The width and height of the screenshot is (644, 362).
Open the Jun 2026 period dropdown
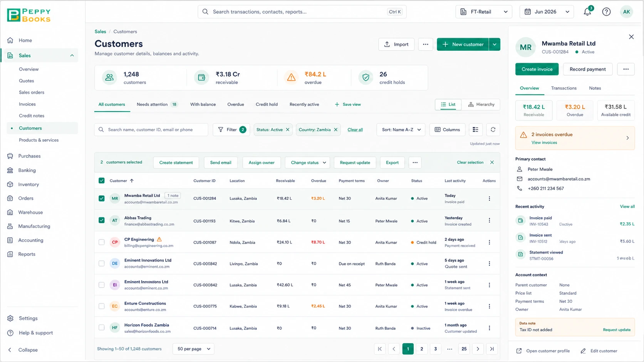[547, 12]
